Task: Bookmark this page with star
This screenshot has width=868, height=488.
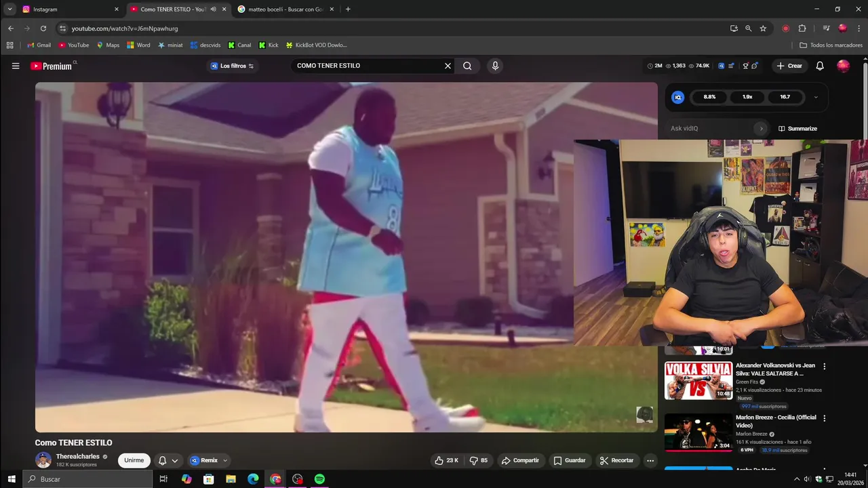Action: tap(763, 28)
